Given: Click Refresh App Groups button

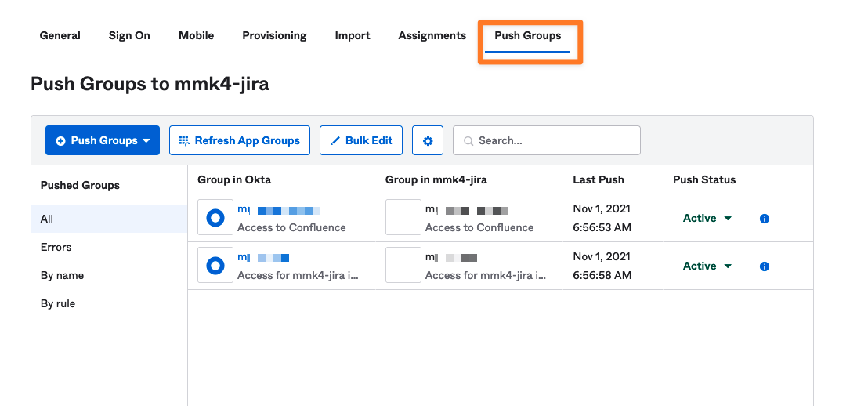Looking at the screenshot, I should point(239,140).
